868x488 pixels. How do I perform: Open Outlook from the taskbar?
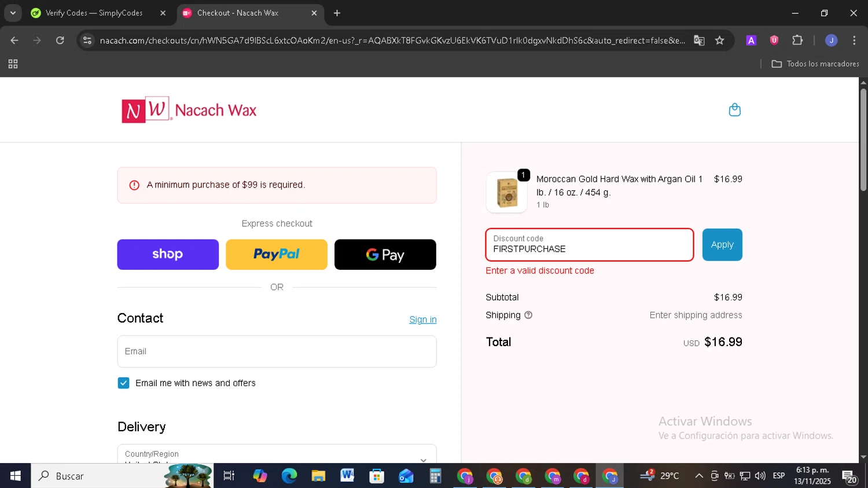[x=406, y=476]
